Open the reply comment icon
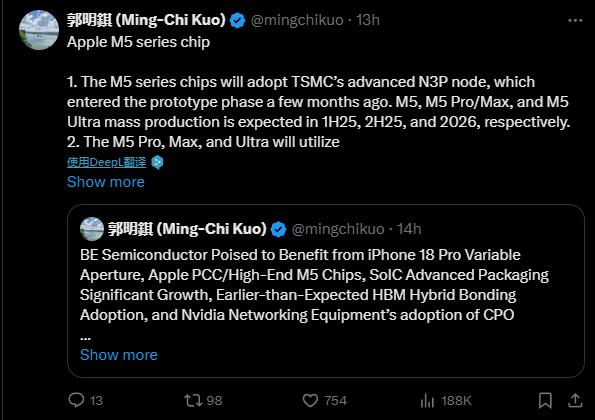 (76, 400)
